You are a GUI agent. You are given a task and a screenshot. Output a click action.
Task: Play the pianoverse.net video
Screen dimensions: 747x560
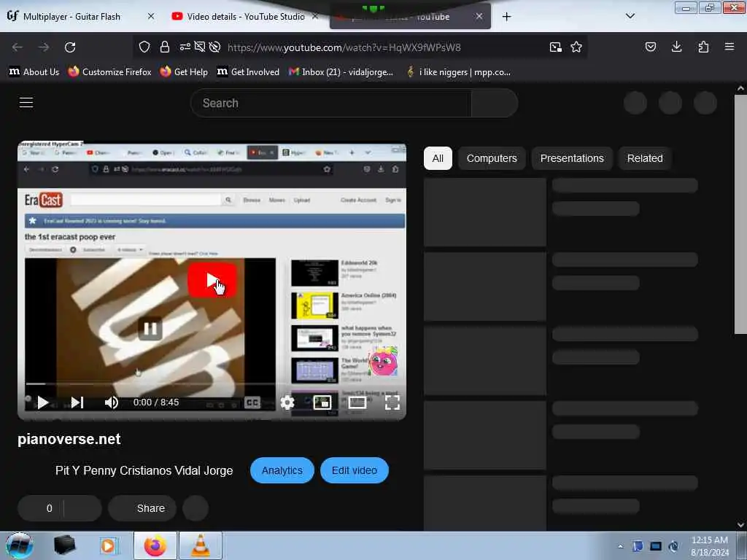click(x=43, y=402)
